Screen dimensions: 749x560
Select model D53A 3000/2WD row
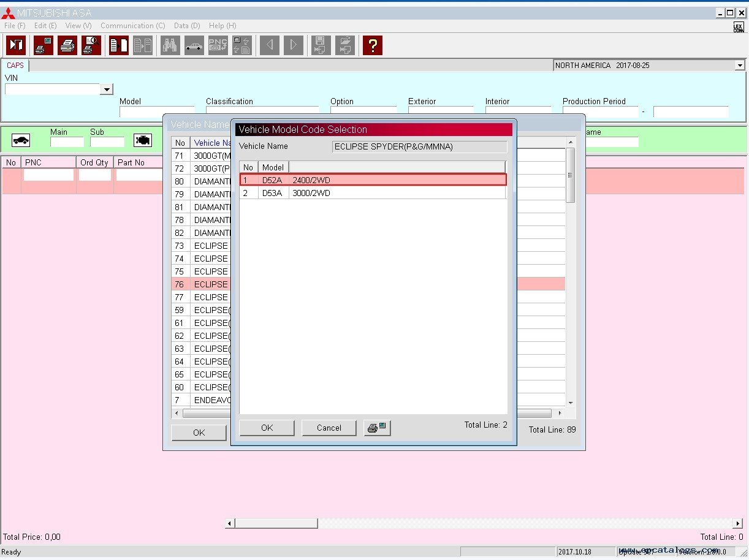(373, 193)
